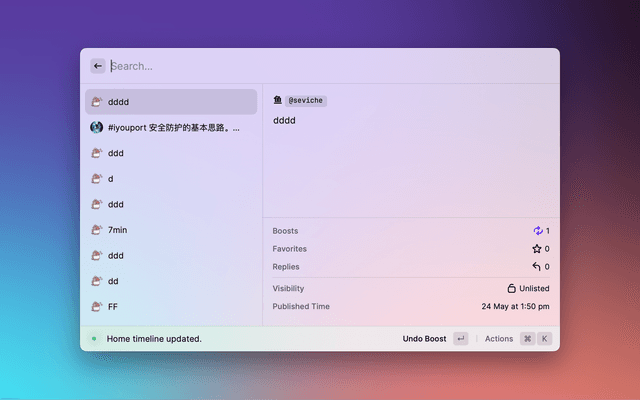Click the Boosts repeat icon
The width and height of the screenshot is (640, 400).
pos(537,231)
